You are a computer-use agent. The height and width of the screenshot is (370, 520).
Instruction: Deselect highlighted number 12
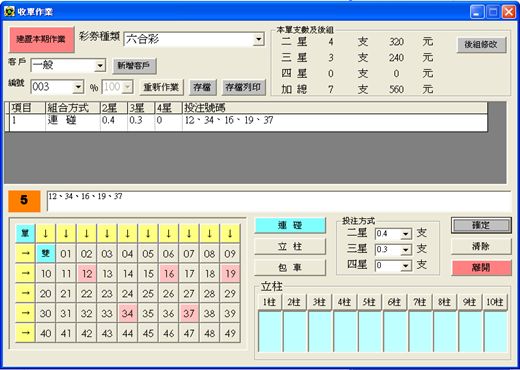point(87,273)
